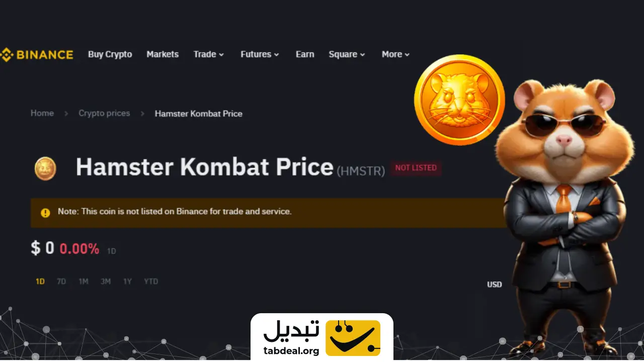644x362 pixels.
Task: Open the Buy Crypto menu item
Action: tap(110, 54)
